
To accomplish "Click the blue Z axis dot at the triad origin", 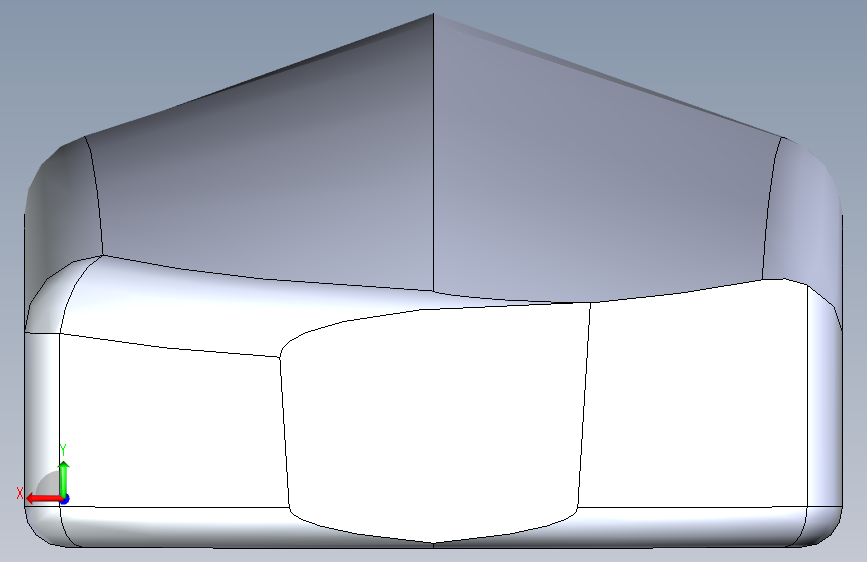I will 65,499.
